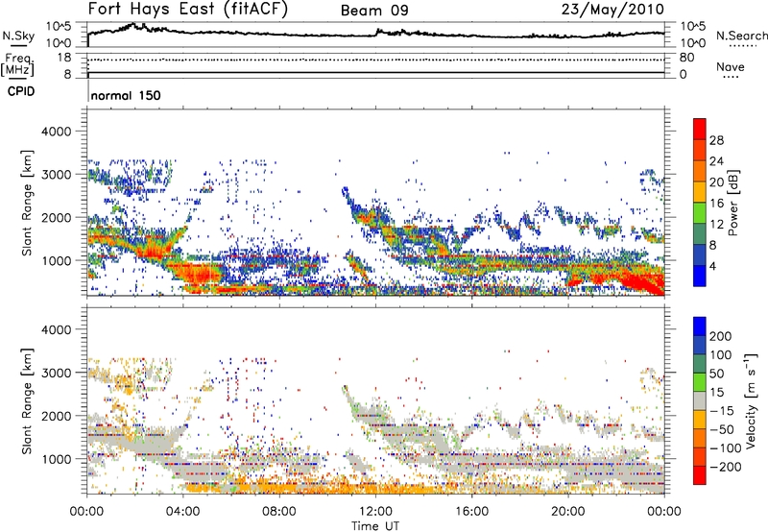
Task: Click the '20:00' time axis label
Action: click(x=567, y=512)
